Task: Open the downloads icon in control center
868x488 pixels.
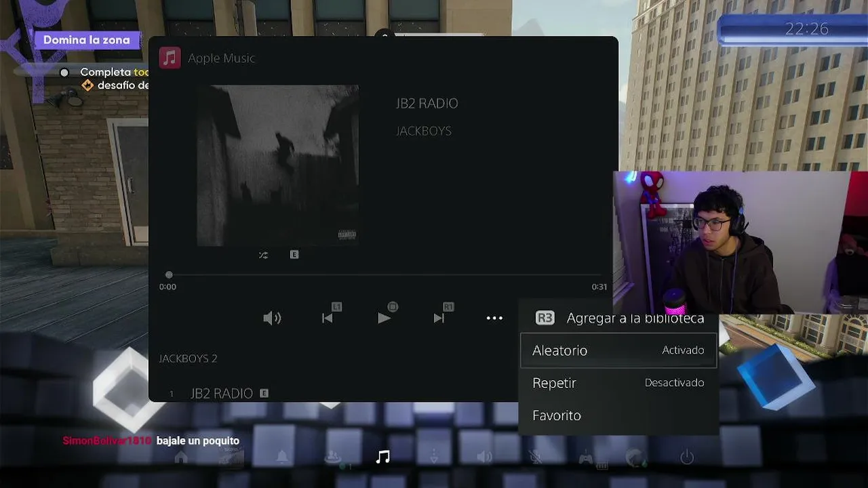Action: point(434,457)
